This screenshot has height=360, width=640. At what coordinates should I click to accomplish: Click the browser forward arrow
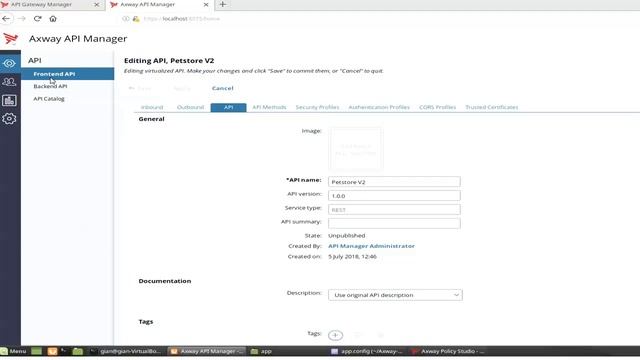[22, 19]
